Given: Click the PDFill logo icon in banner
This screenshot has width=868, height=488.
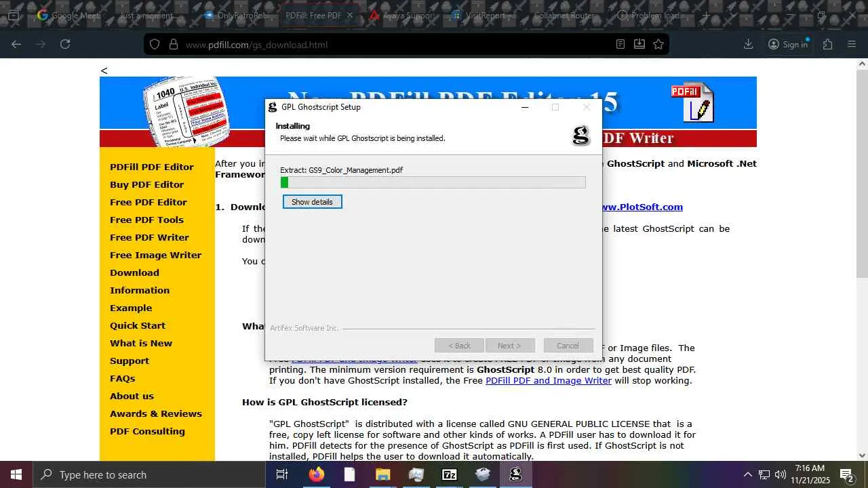Looking at the screenshot, I should (x=692, y=102).
